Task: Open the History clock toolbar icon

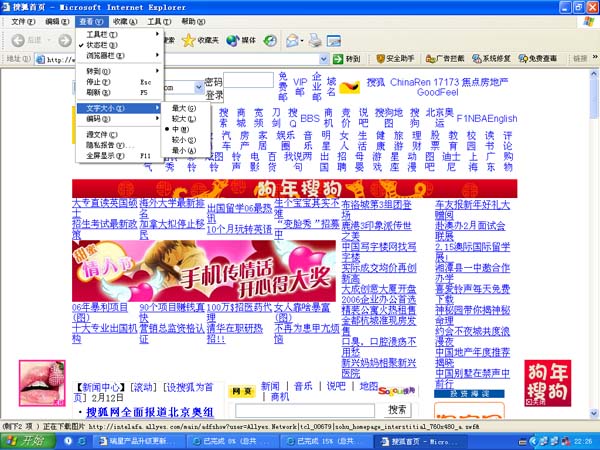Action: click(x=271, y=40)
